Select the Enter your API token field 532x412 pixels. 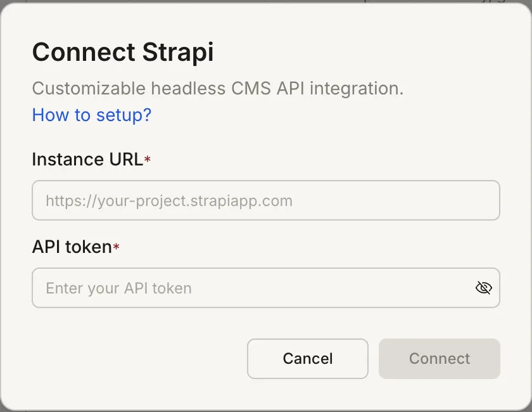click(x=118, y=288)
